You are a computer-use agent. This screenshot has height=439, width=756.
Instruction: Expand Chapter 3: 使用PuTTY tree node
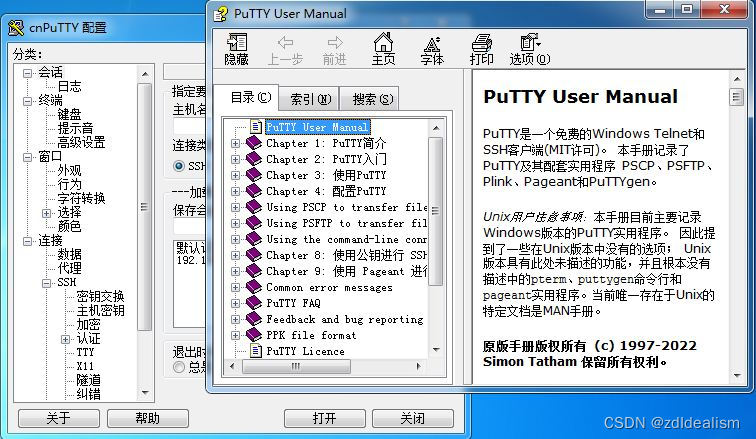coord(235,175)
